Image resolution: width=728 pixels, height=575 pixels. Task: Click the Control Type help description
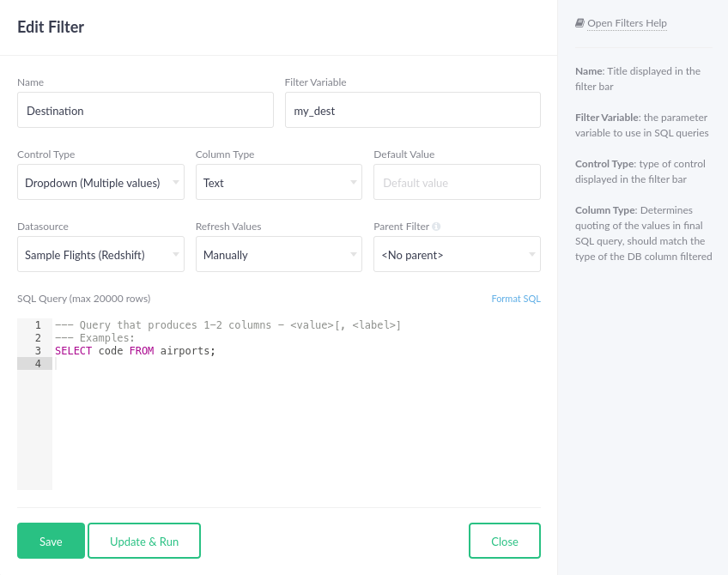pyautogui.click(x=640, y=172)
